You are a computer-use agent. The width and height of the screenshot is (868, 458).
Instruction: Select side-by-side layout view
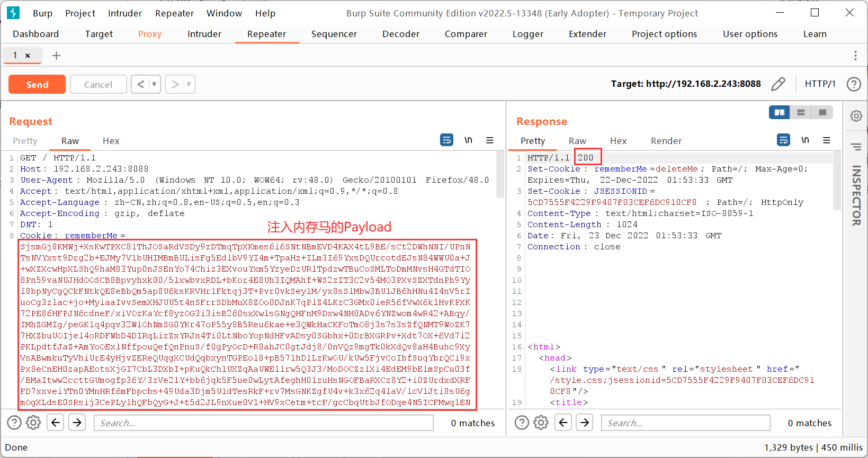779,112
